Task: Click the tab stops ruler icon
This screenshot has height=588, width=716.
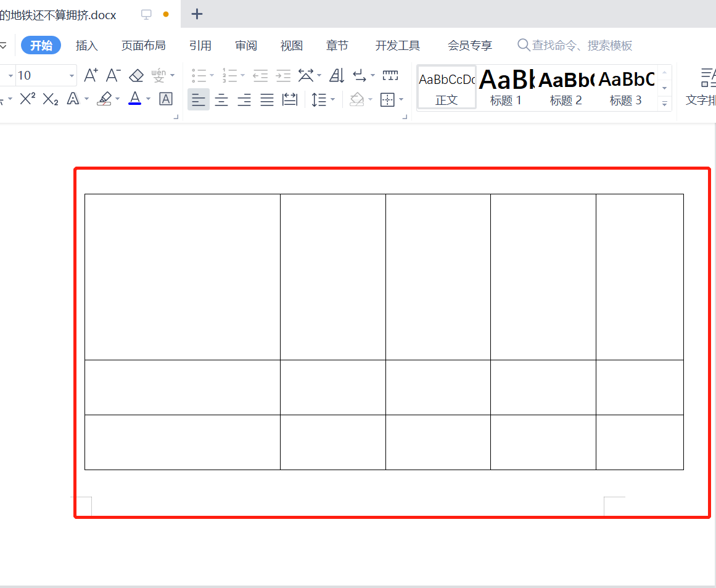Action: 390,75
